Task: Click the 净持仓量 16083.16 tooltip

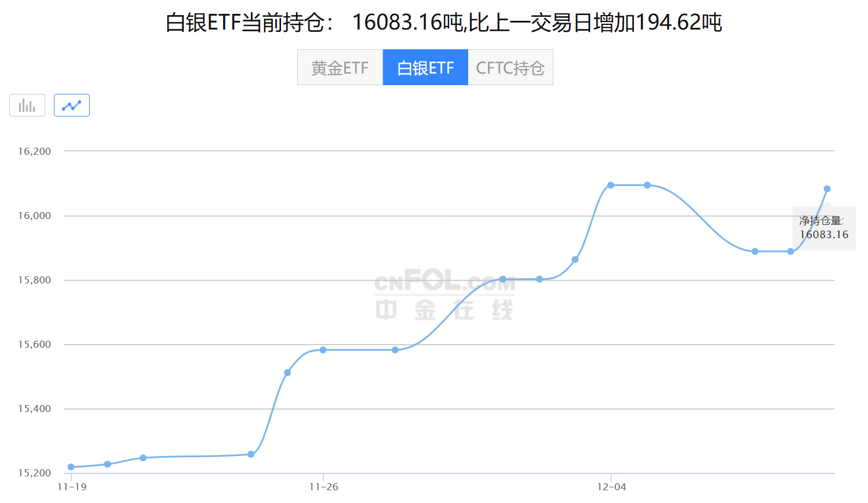Action: click(x=824, y=228)
